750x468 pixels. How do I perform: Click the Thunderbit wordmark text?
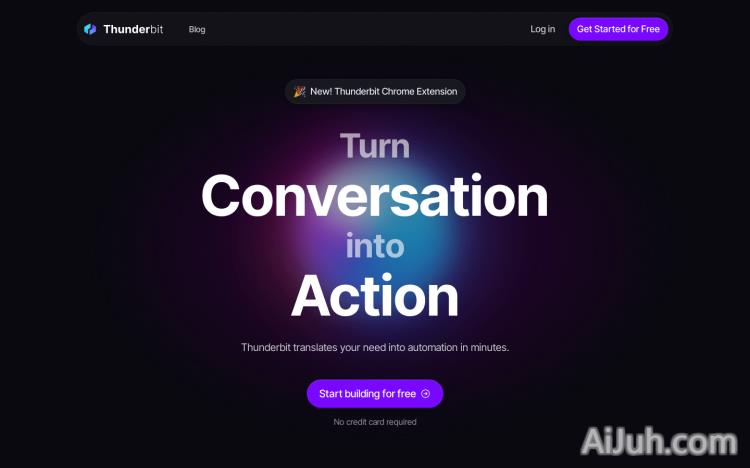tap(133, 29)
